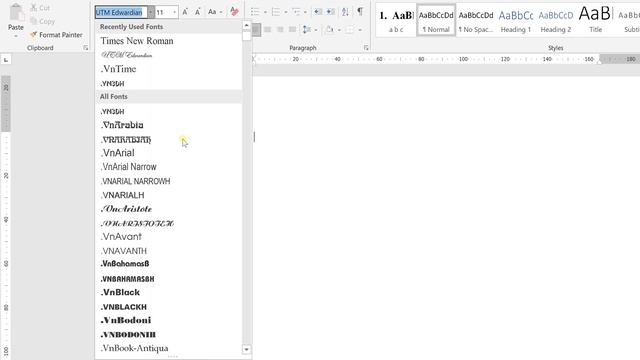Increase font size with the larger A
The height and width of the screenshot is (360, 640).
[185, 12]
